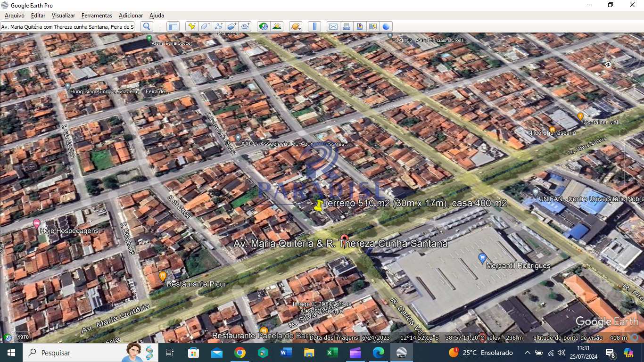Open the Email view icon
The image size is (644, 362).
point(333,26)
